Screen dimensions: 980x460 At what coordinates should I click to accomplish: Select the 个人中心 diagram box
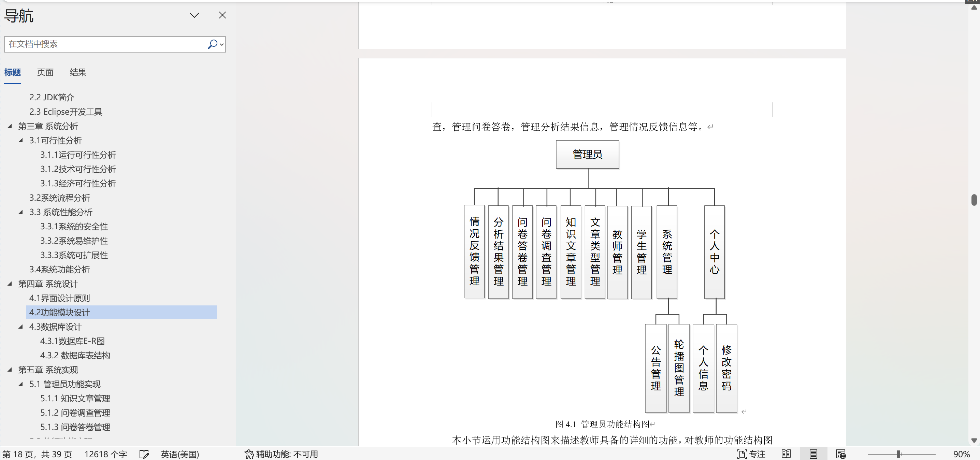point(715,252)
